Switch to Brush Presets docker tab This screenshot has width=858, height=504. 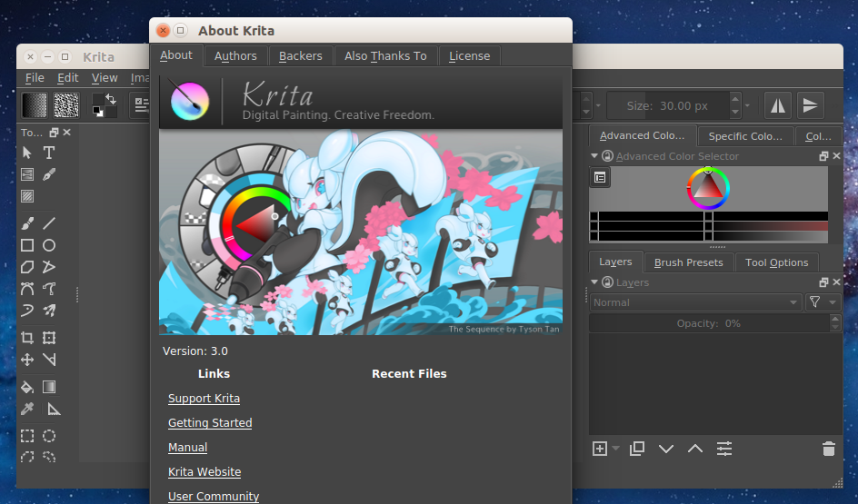(688, 262)
